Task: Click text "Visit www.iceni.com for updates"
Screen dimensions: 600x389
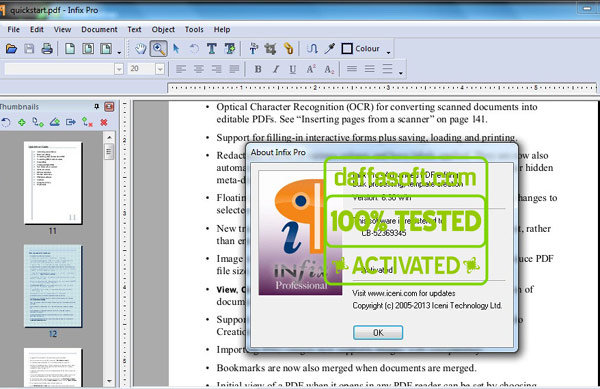Action: click(404, 293)
